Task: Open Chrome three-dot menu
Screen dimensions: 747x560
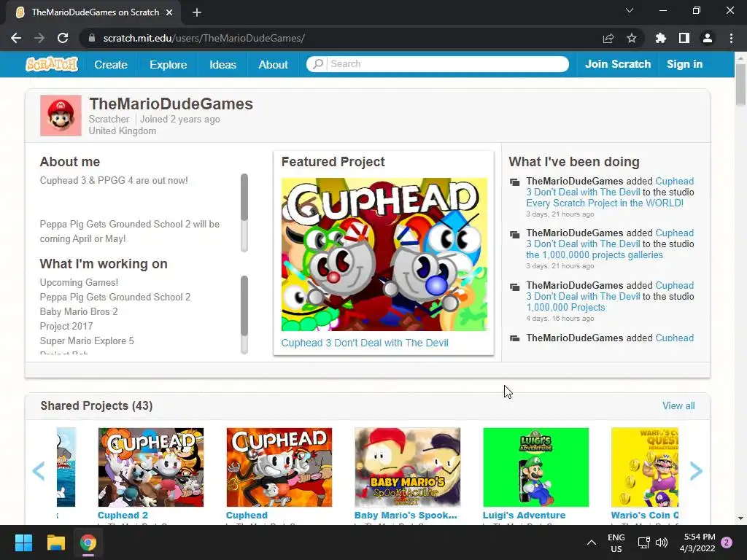Action: tap(731, 38)
